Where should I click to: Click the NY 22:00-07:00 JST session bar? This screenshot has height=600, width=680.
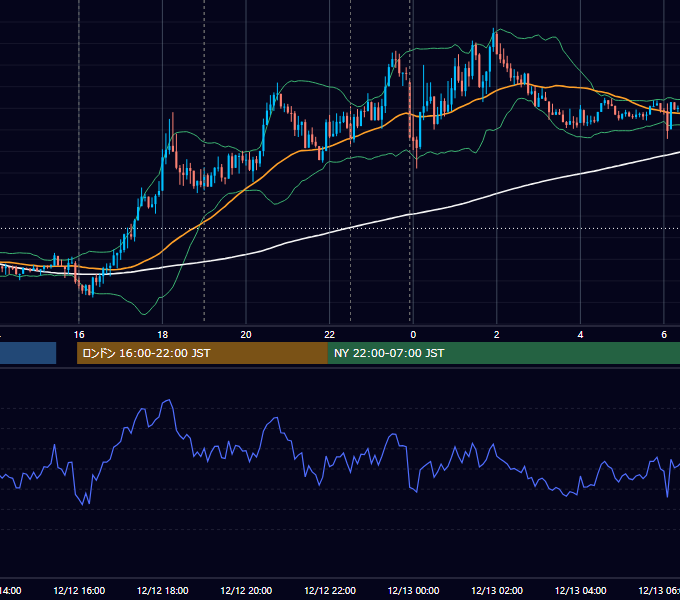[x=503, y=353]
